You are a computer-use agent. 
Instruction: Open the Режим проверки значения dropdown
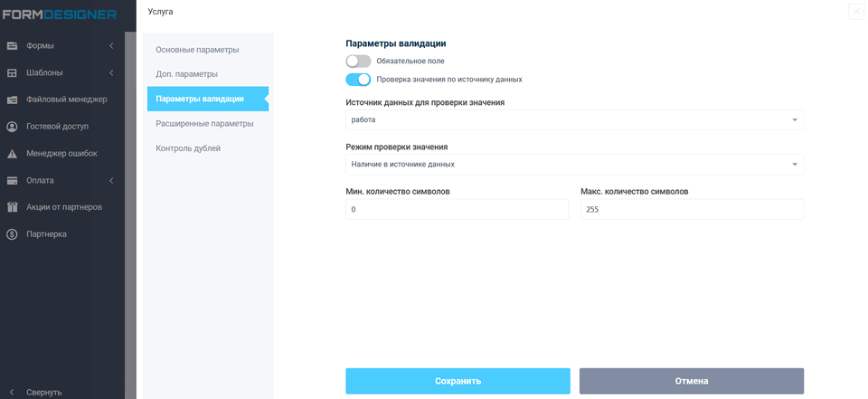click(574, 165)
